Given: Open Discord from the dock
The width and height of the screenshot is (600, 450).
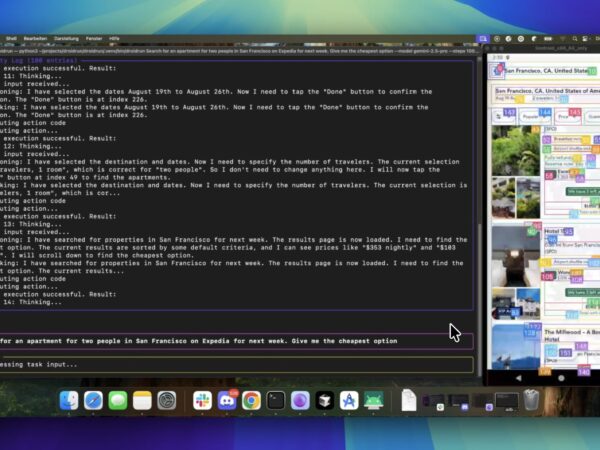Looking at the screenshot, I should coord(227,400).
